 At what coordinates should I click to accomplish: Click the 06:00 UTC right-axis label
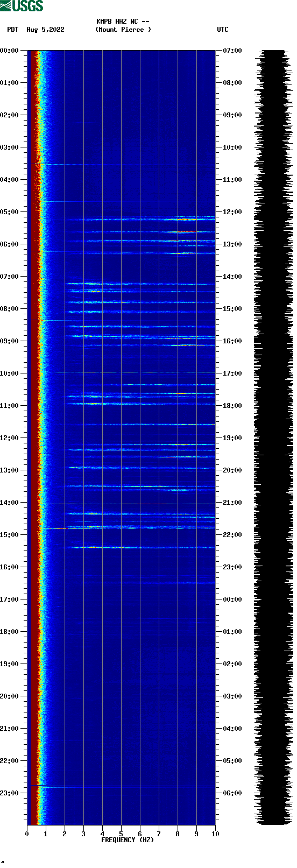[232, 793]
